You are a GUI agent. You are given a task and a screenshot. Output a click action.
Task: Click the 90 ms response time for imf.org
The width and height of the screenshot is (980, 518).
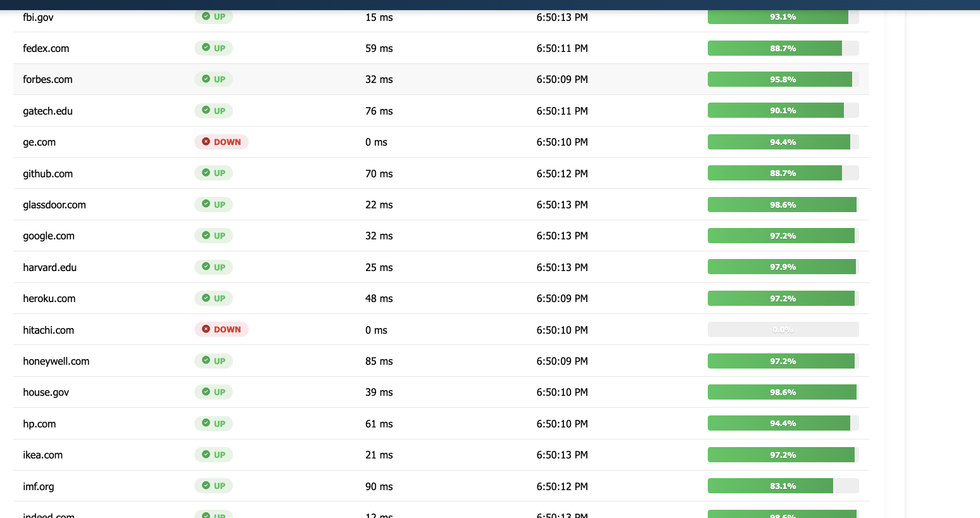click(x=379, y=486)
